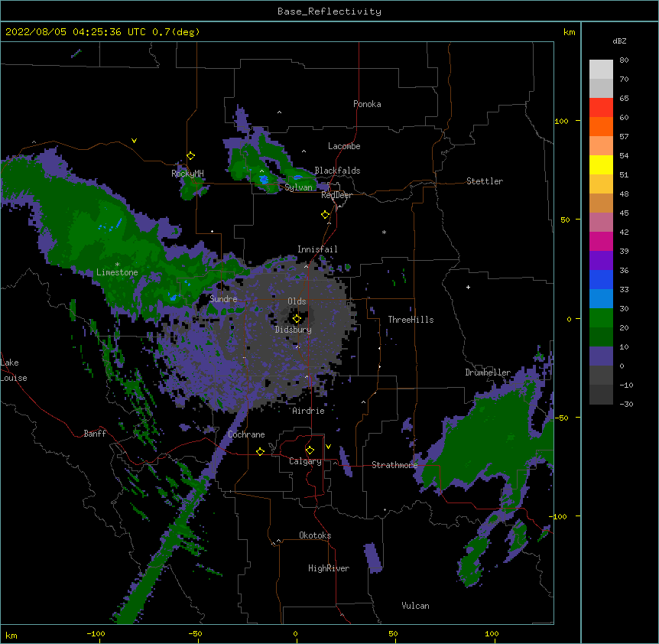Click the -50 tick label on bottom axis
This screenshot has height=644, width=659.
click(195, 633)
